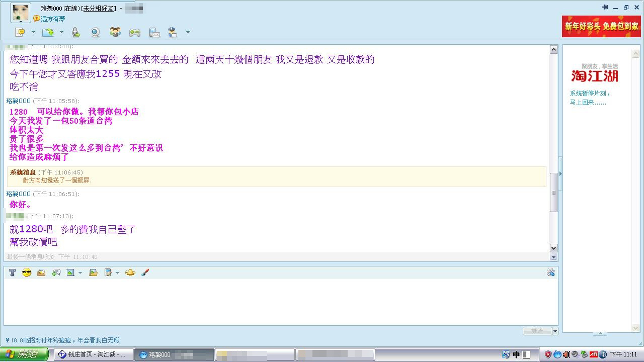Switch to 钱庄首页 - 淘江湖 taskbar window
Viewport: 644px width, 362px height.
coord(93,354)
